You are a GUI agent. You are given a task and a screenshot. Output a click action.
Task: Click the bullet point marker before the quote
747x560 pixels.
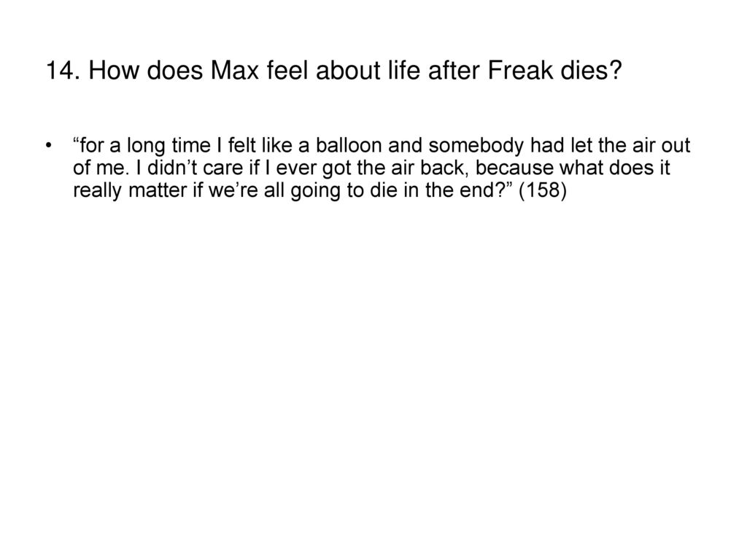tap(49, 145)
